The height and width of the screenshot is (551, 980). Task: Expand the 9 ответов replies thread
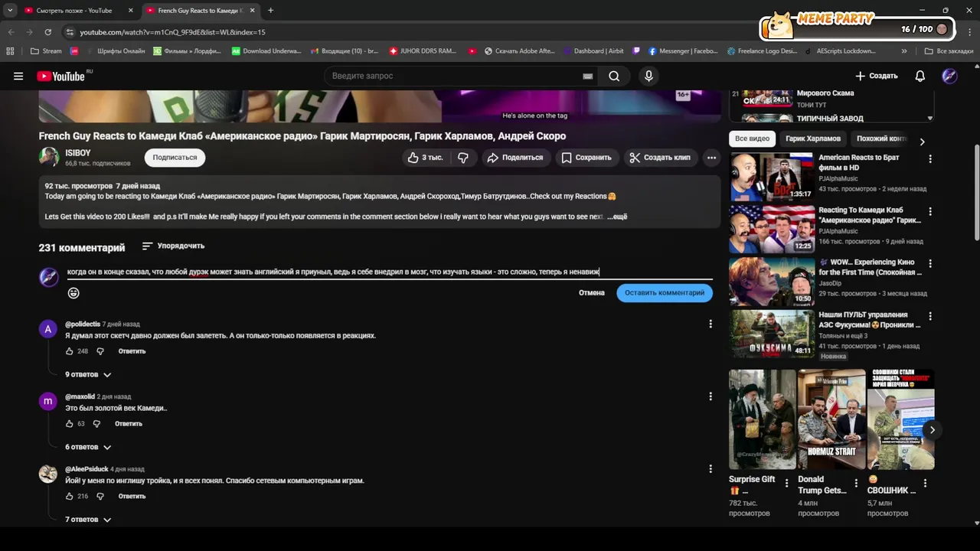(x=88, y=374)
